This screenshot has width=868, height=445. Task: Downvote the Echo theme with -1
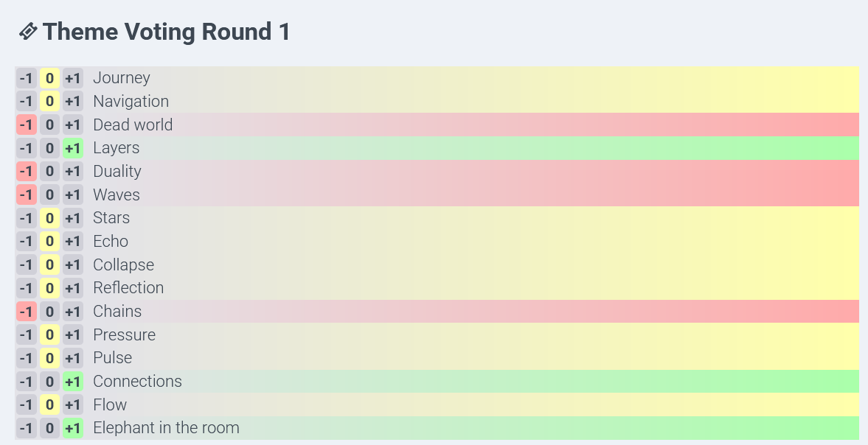pos(26,242)
